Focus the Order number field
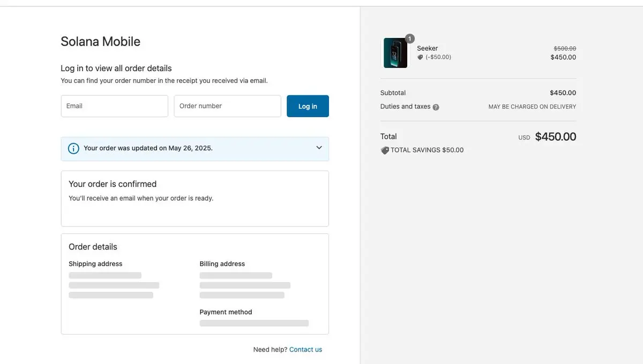This screenshot has height=364, width=643. (x=228, y=106)
